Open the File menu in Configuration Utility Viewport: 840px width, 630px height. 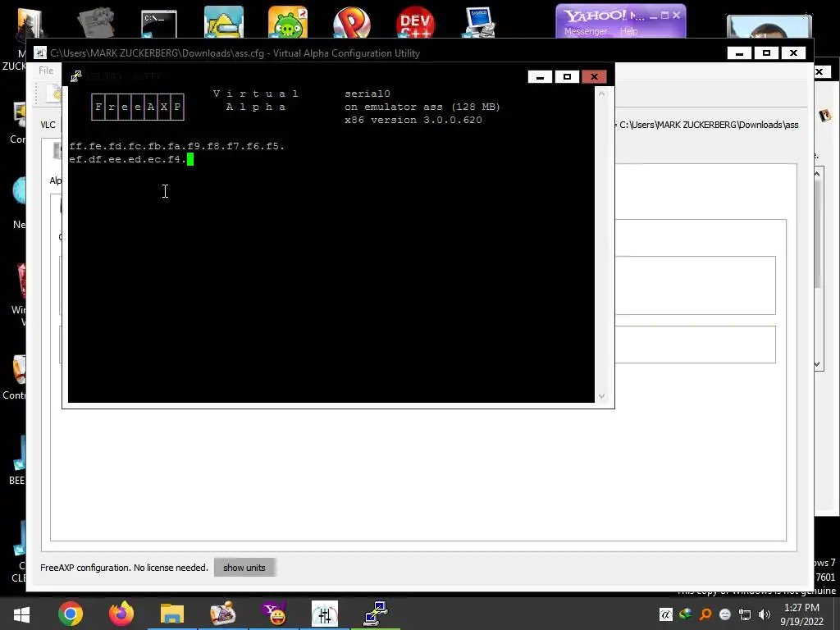pyautogui.click(x=46, y=71)
